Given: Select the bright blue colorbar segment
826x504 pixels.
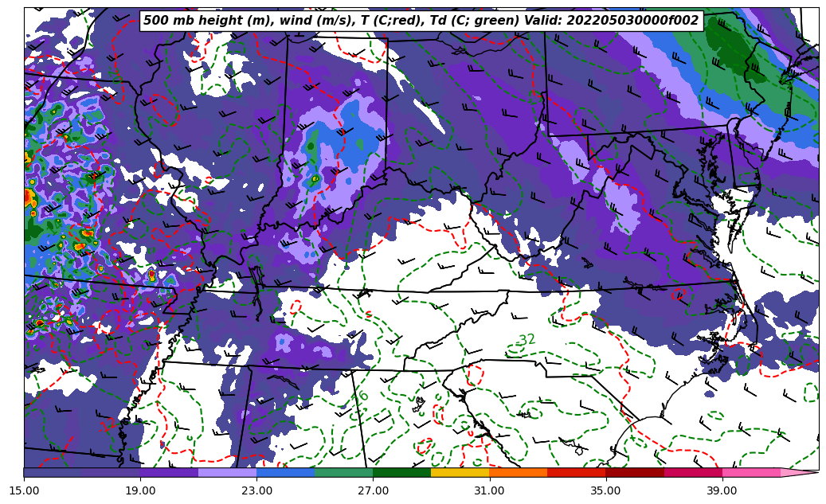Looking at the screenshot, I should click(285, 472).
